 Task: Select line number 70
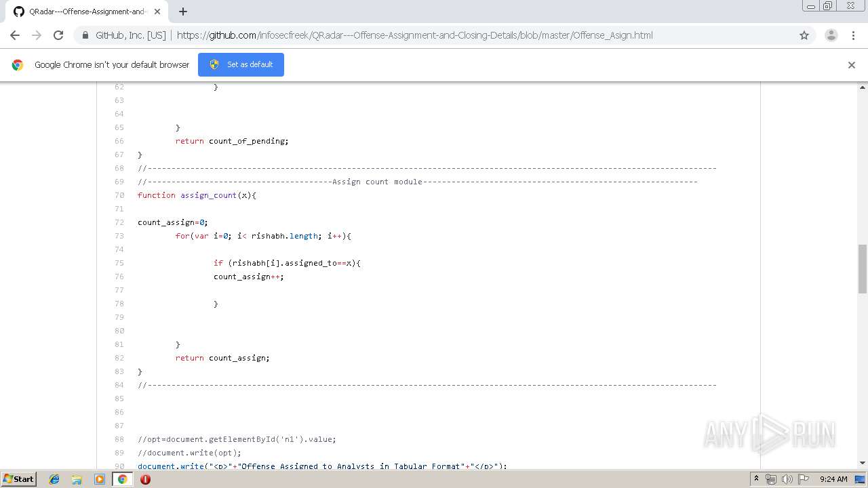(119, 195)
